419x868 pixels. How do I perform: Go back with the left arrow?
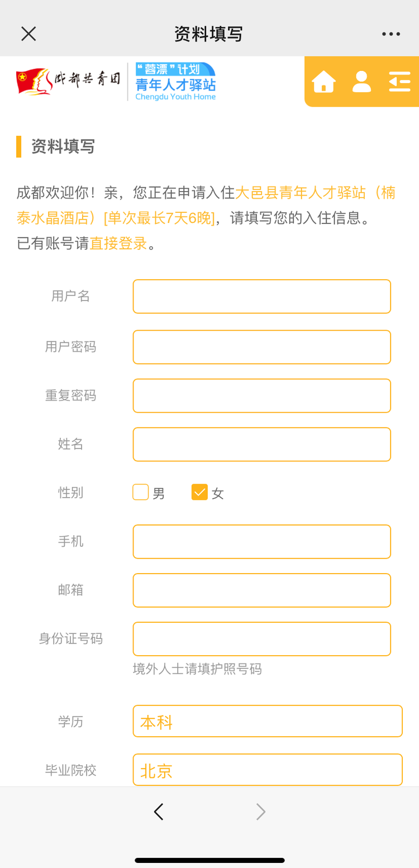click(x=159, y=812)
